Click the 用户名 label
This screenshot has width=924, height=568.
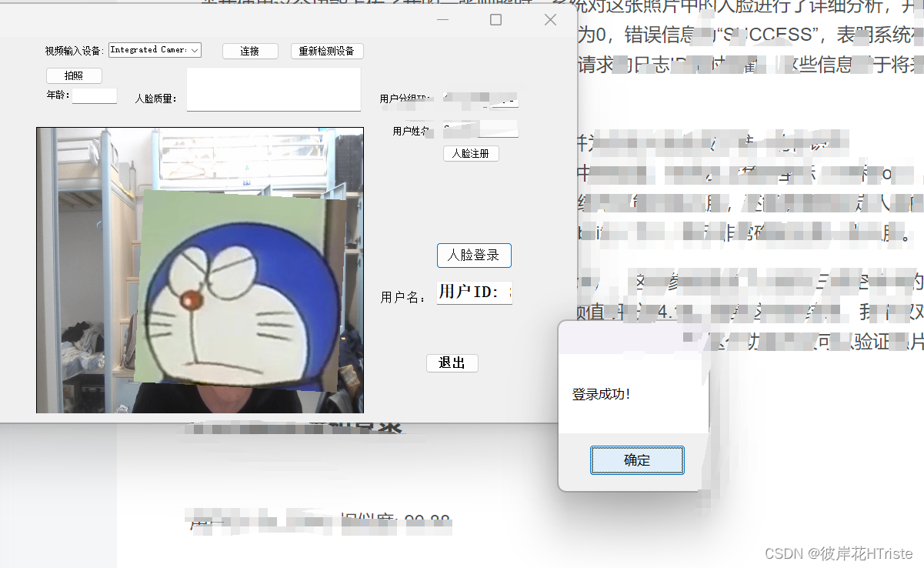click(403, 297)
